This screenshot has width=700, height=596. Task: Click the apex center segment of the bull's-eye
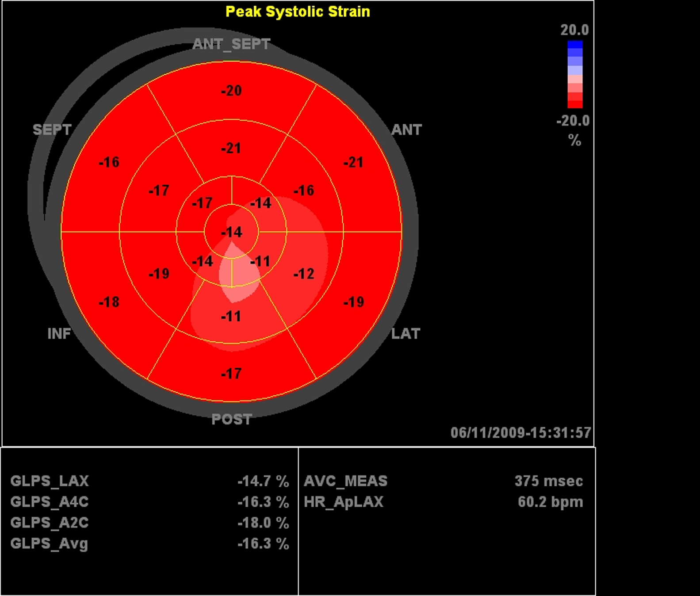coord(231,232)
